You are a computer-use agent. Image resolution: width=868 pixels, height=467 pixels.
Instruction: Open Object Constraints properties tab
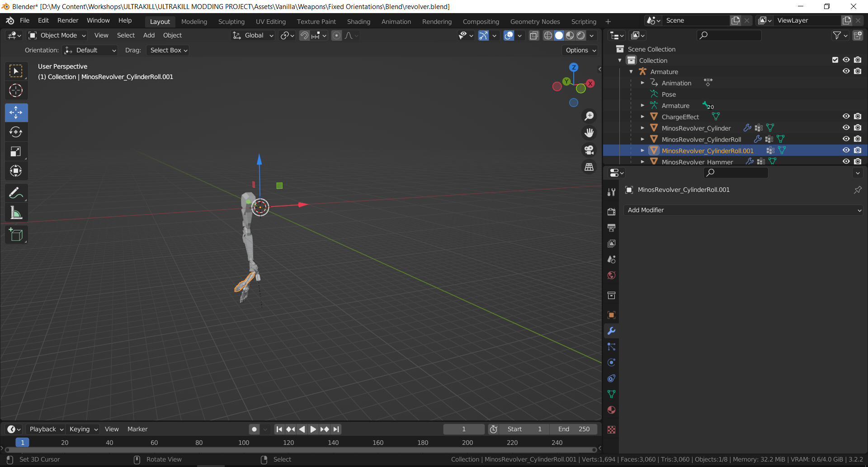point(611,378)
